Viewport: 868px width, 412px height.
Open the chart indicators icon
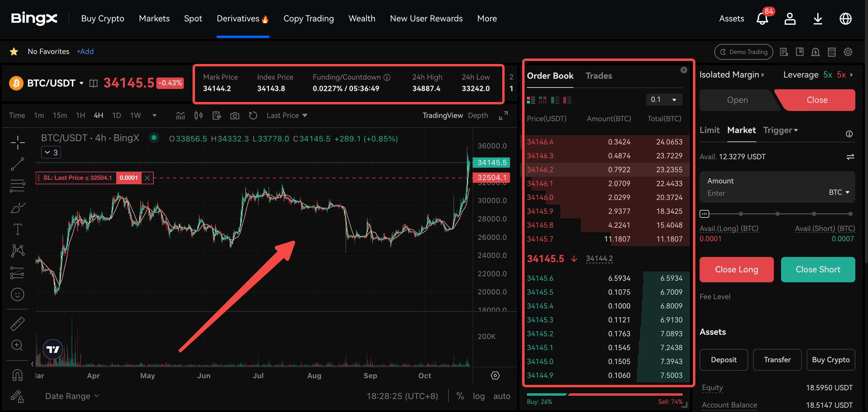click(180, 116)
